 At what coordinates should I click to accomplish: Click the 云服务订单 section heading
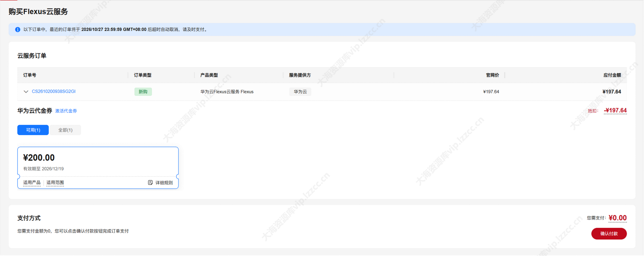pos(32,56)
